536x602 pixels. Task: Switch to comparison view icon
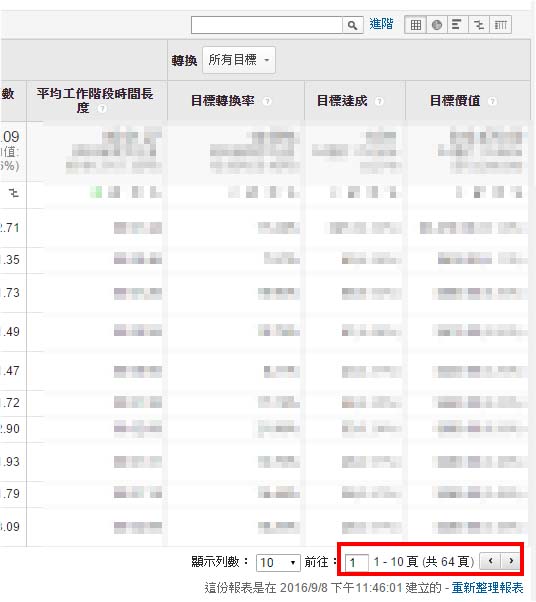[479, 25]
